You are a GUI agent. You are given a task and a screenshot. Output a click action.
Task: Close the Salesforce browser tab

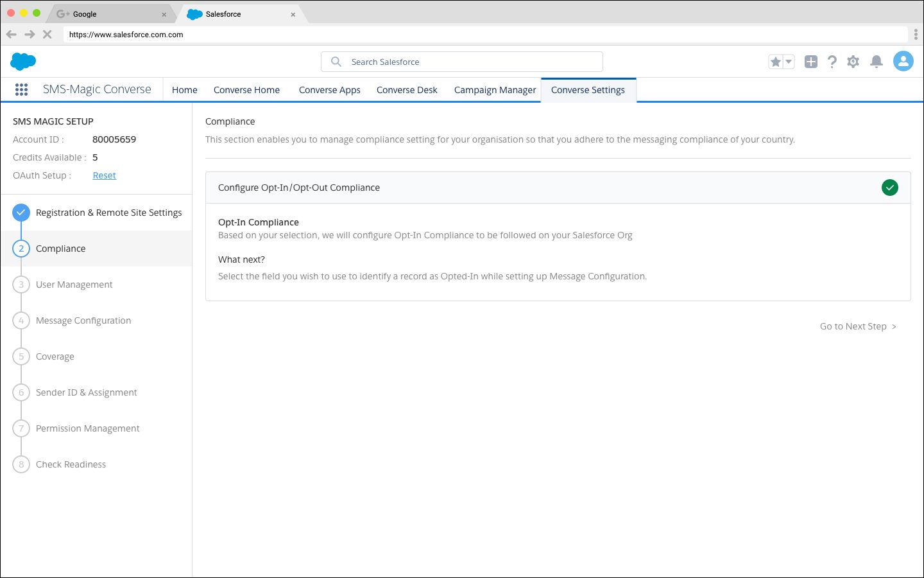(x=293, y=14)
